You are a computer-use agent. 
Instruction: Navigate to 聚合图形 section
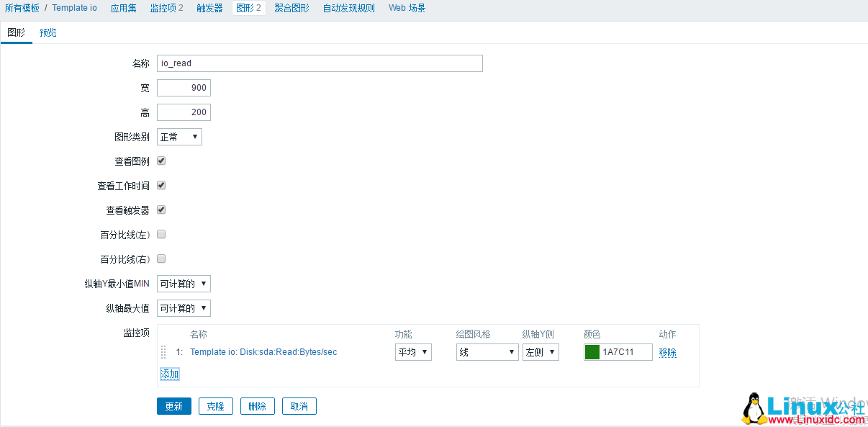tap(291, 8)
